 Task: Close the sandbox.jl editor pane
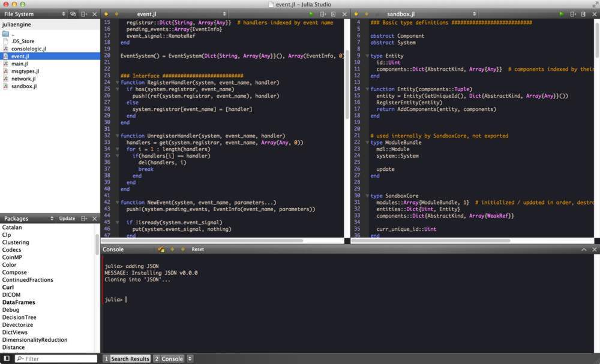pos(594,14)
